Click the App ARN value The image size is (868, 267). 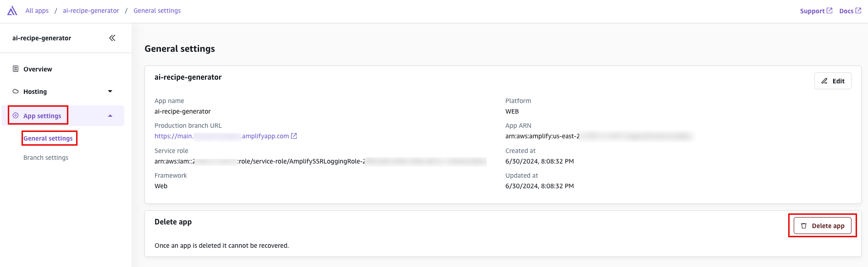coord(598,136)
